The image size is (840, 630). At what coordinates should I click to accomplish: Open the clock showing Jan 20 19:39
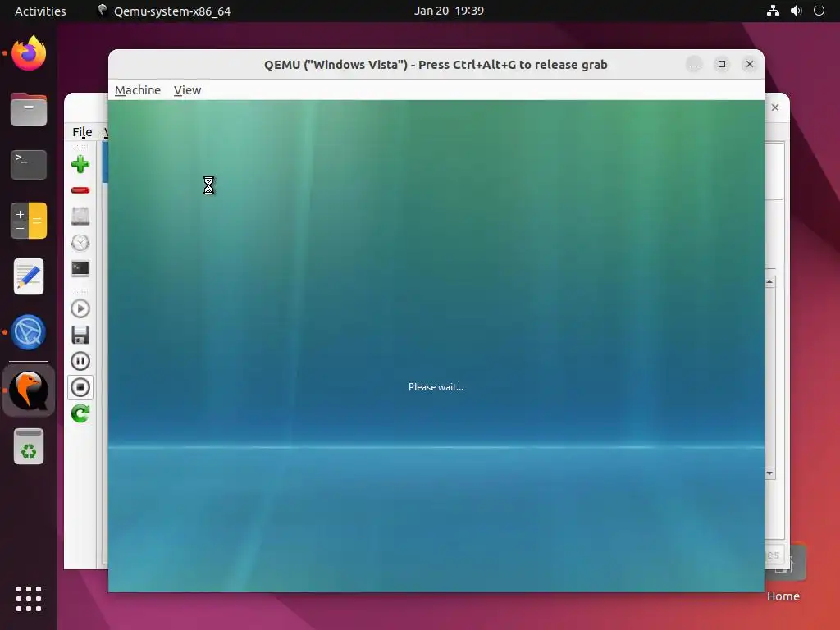click(x=449, y=11)
